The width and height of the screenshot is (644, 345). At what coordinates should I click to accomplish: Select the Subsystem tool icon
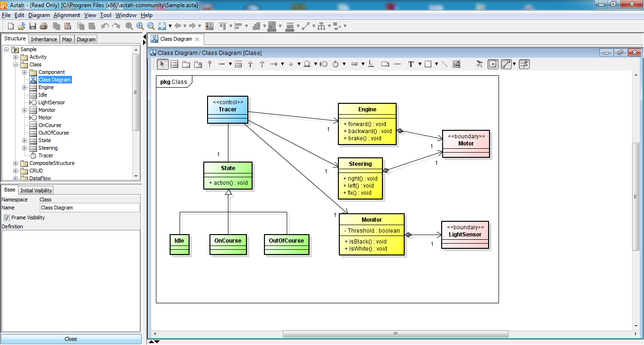click(x=198, y=64)
